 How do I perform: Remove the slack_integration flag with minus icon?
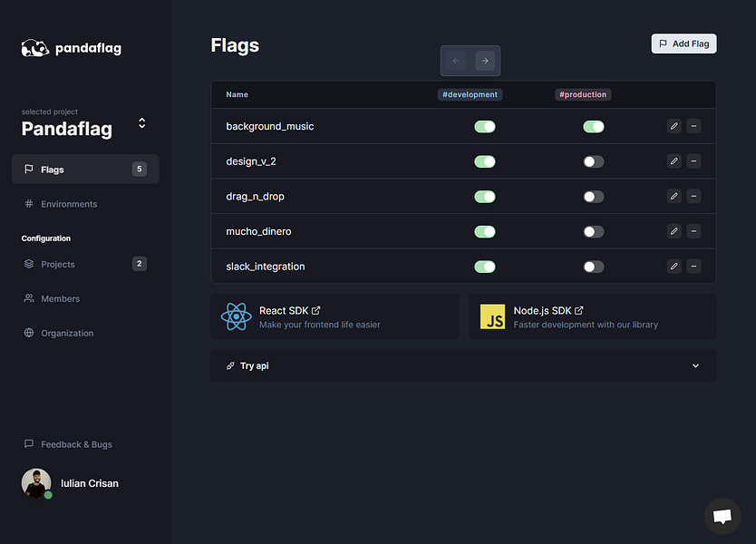click(693, 267)
